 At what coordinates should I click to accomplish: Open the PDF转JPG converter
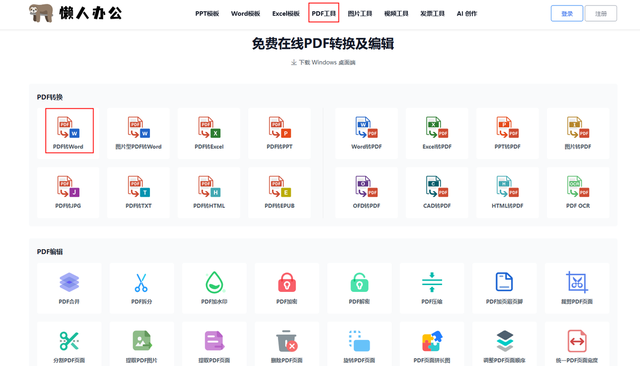[x=68, y=193]
